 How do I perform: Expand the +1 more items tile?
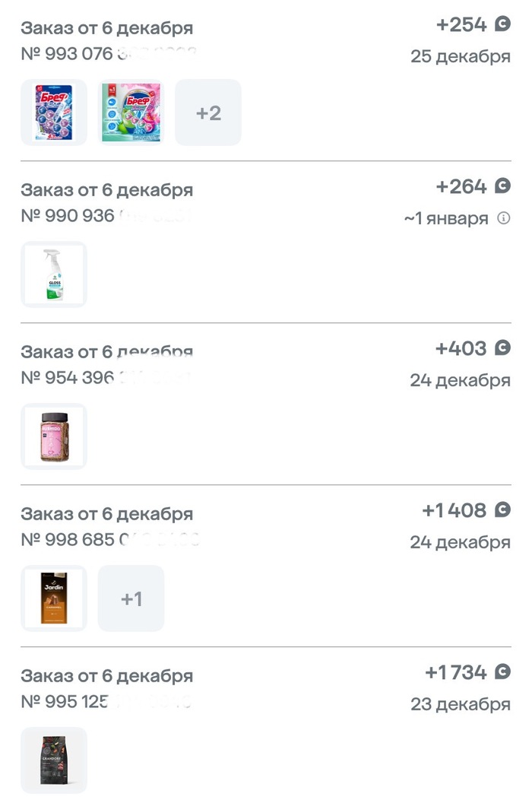click(131, 599)
